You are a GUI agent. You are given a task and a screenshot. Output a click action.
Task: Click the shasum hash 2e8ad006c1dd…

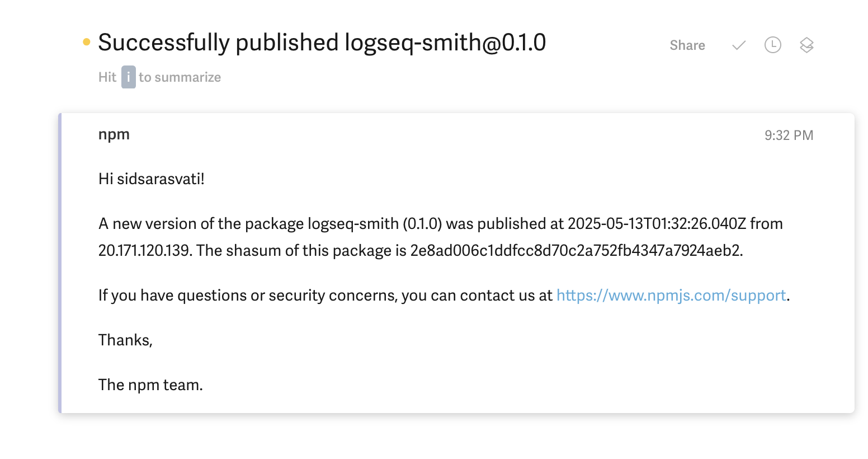576,251
